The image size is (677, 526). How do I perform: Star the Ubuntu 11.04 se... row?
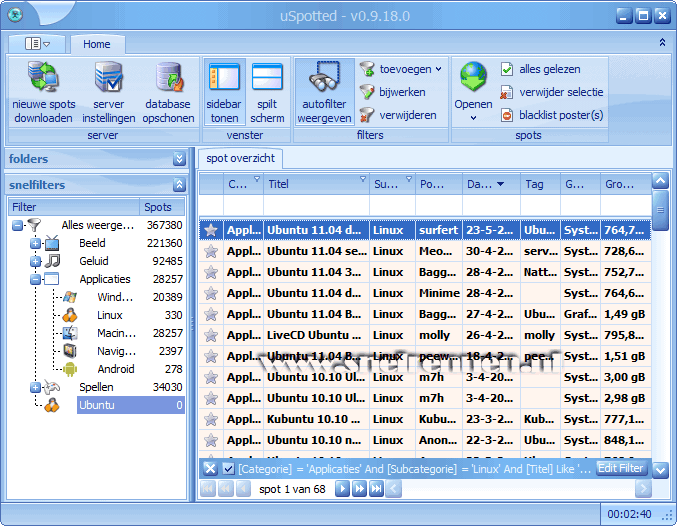[x=211, y=251]
